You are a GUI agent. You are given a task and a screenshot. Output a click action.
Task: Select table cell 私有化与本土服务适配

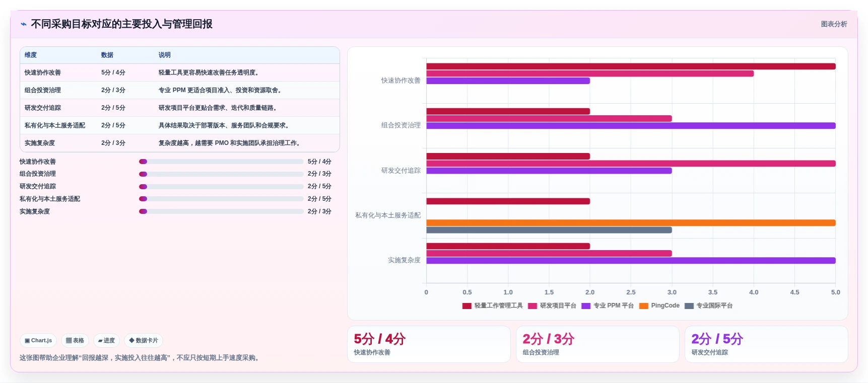click(x=55, y=125)
